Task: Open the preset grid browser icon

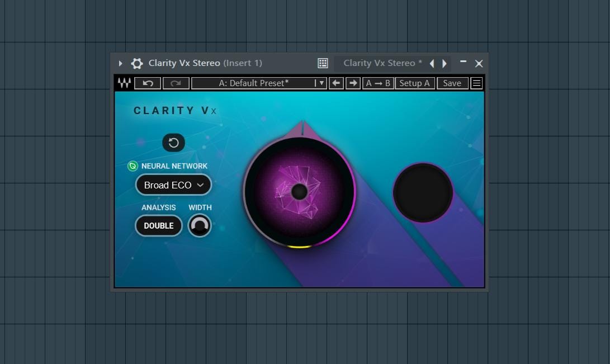Action: (x=323, y=63)
